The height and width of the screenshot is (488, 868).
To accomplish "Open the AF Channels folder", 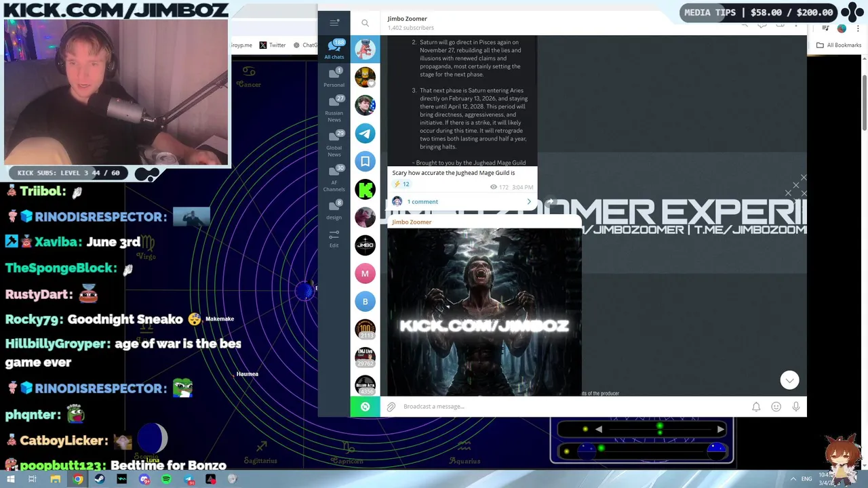I will 334,178.
